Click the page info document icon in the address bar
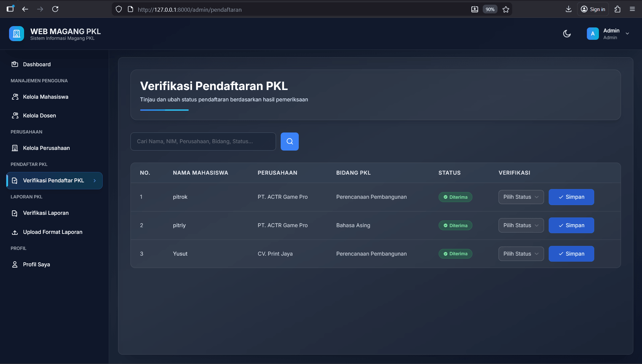This screenshot has height=364, width=642. click(x=130, y=9)
